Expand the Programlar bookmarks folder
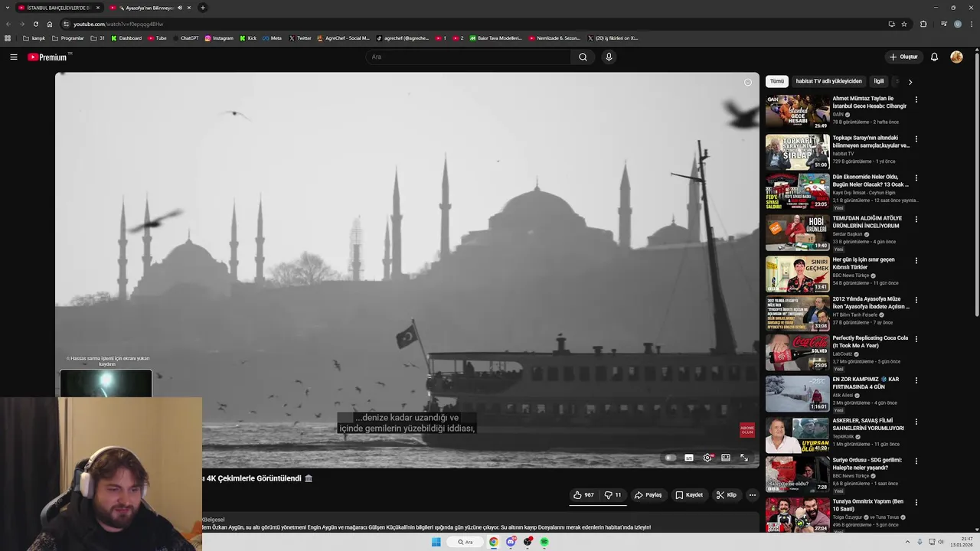This screenshot has height=551, width=980. click(68, 38)
